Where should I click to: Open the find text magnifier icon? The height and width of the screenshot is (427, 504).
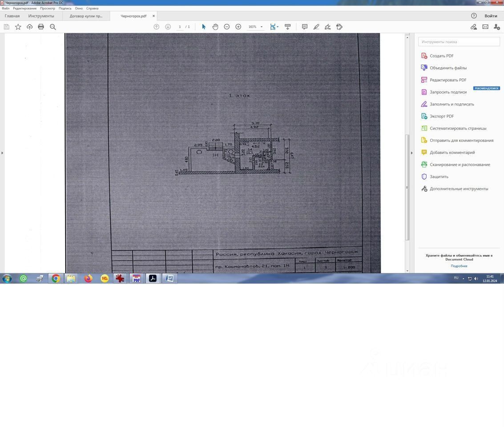53,27
